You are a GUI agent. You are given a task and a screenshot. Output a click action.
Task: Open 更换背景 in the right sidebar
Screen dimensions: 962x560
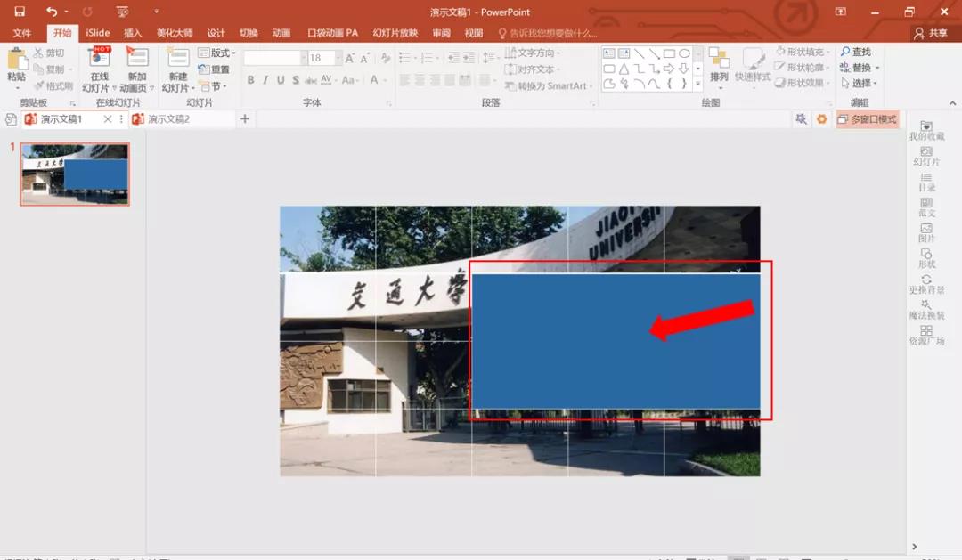click(x=926, y=285)
